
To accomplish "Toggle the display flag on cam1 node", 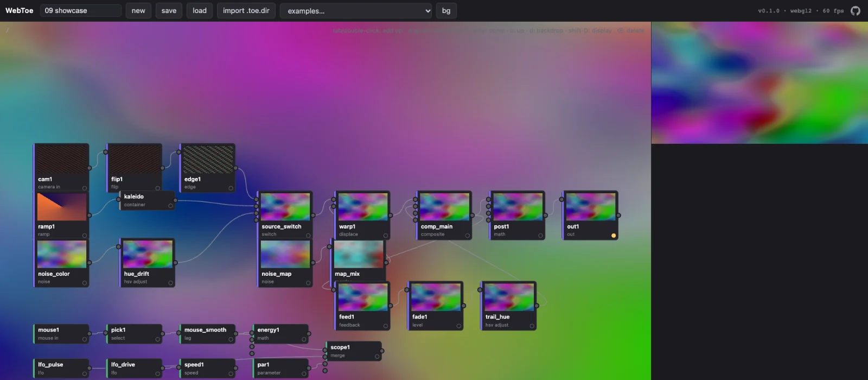I will click(85, 188).
